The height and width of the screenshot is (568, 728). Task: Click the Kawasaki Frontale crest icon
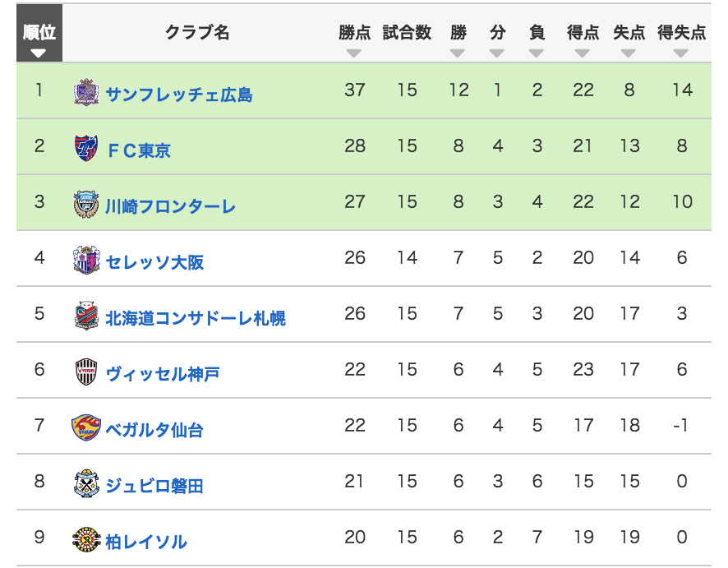tap(86, 204)
